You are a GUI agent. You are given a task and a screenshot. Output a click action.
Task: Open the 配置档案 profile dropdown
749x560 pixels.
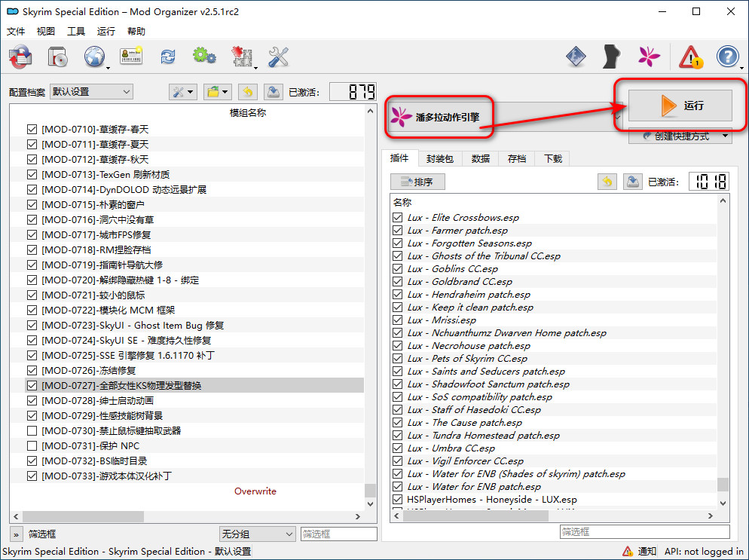tap(91, 91)
